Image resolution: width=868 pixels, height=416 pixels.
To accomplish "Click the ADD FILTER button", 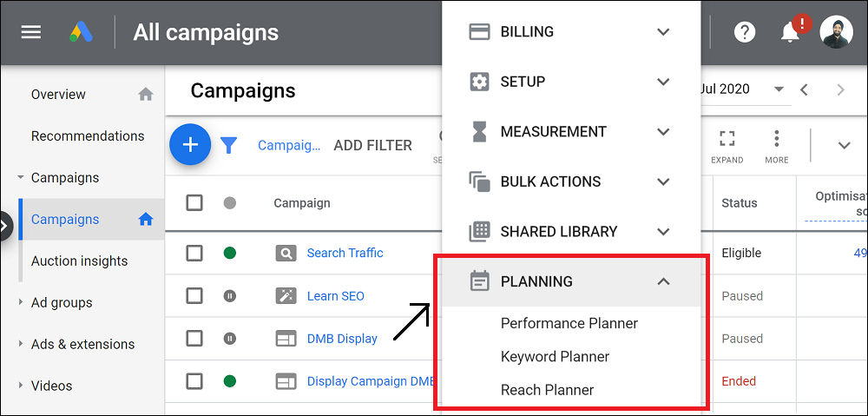I will pos(372,146).
